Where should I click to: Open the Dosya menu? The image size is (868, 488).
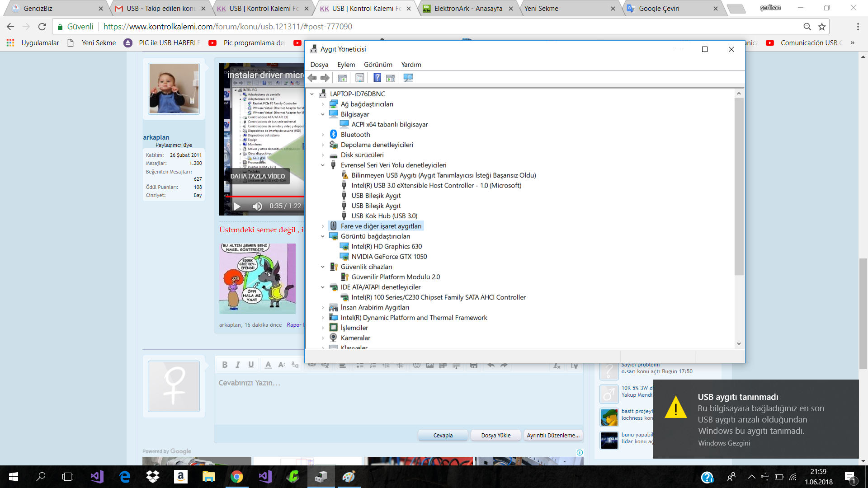click(x=319, y=65)
